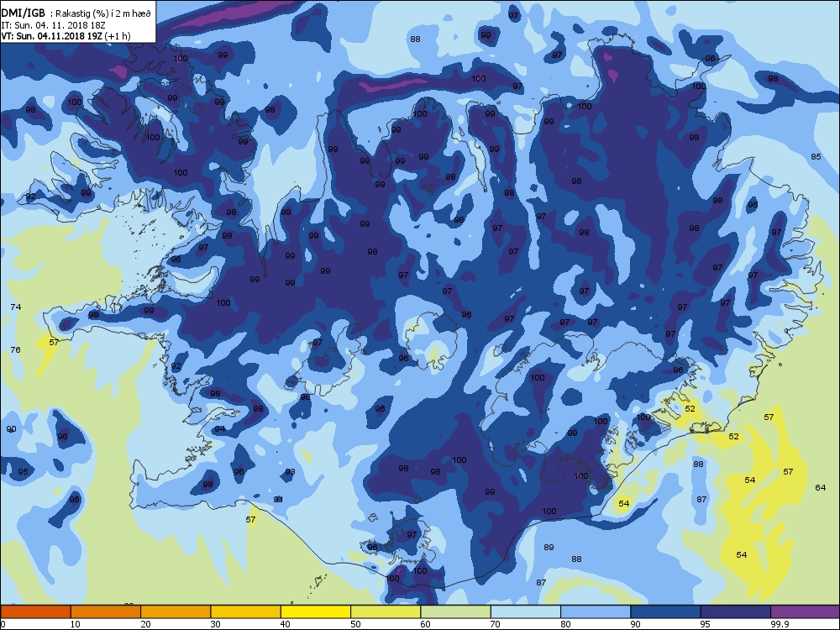This screenshot has height=630, width=840.
Task: Click the humidity value '74' on the map
Action: 15,307
